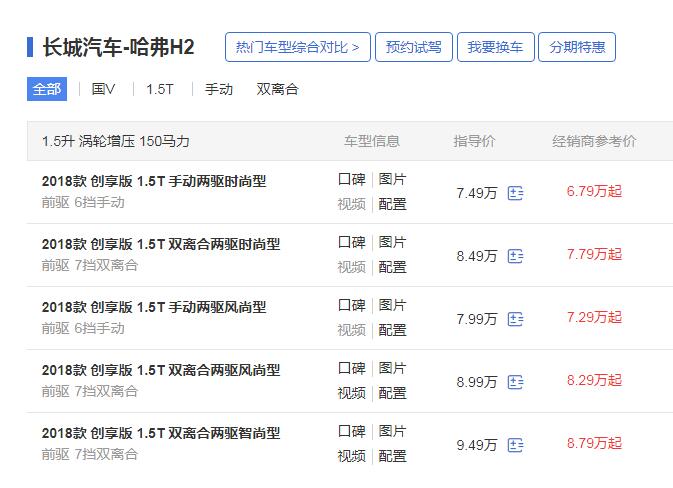Click guide price 9.49万
Screen dimensions: 673x488
[477, 445]
